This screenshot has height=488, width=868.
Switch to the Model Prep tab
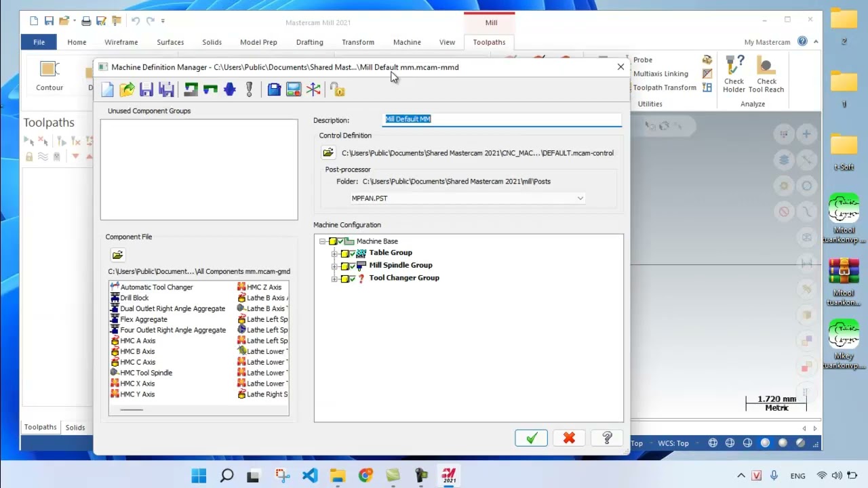[258, 42]
